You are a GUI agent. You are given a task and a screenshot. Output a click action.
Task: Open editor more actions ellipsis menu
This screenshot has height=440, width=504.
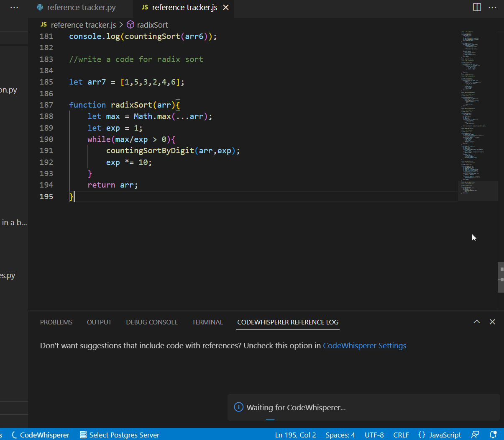point(493,7)
